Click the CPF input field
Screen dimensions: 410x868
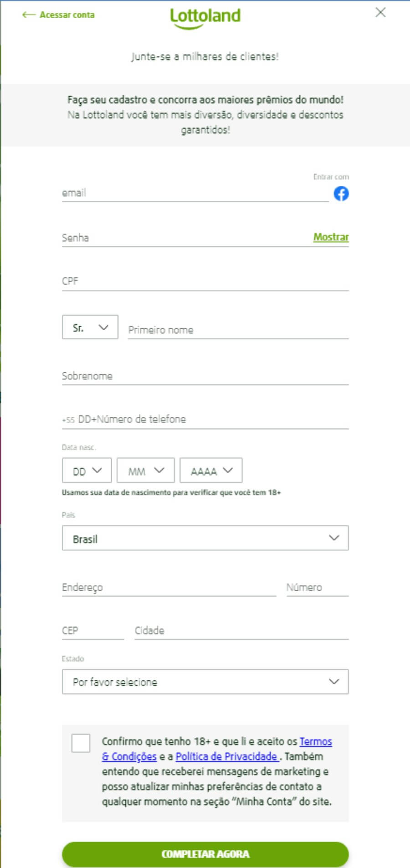205,281
